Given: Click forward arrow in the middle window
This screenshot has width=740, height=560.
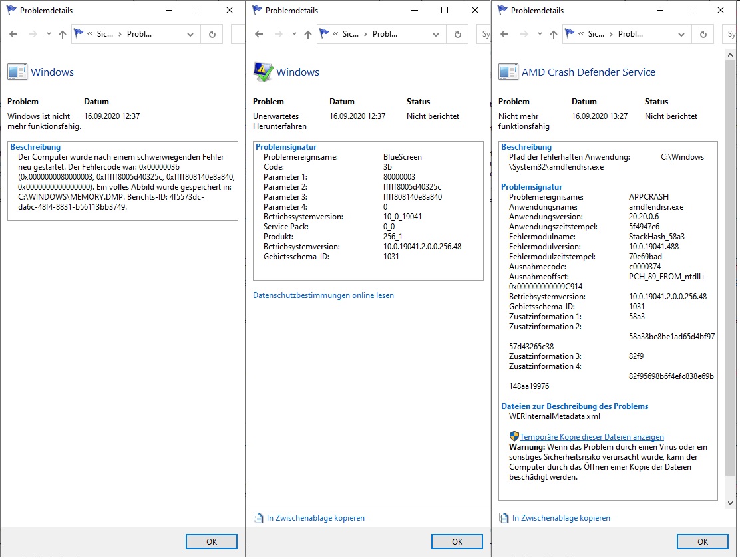Looking at the screenshot, I should point(278,34).
